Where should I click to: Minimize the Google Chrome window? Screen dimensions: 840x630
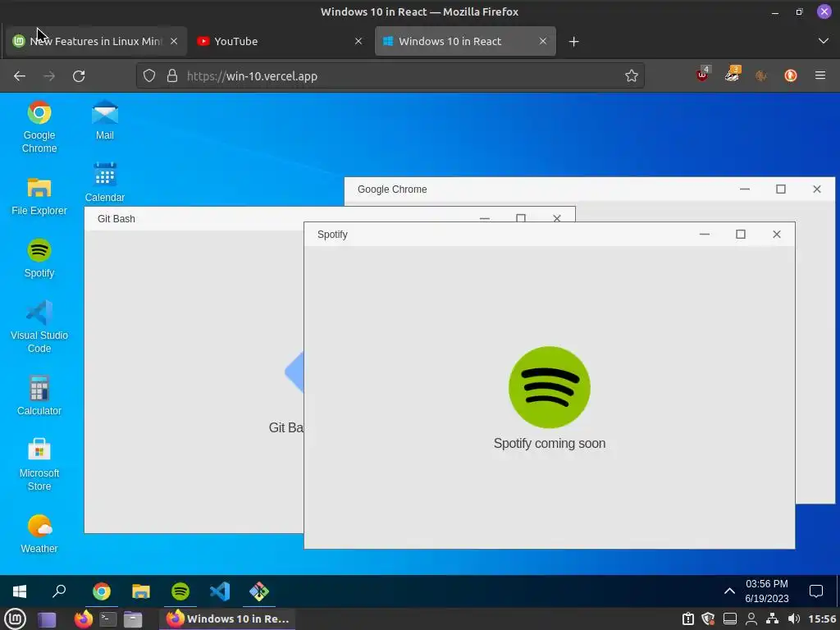(745, 189)
